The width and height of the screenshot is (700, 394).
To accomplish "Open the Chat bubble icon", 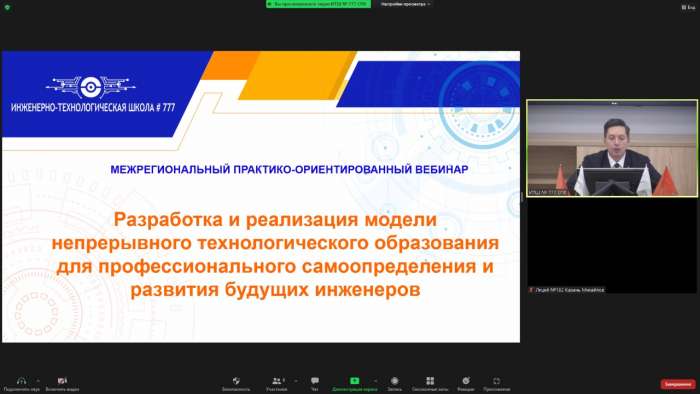I will [315, 381].
